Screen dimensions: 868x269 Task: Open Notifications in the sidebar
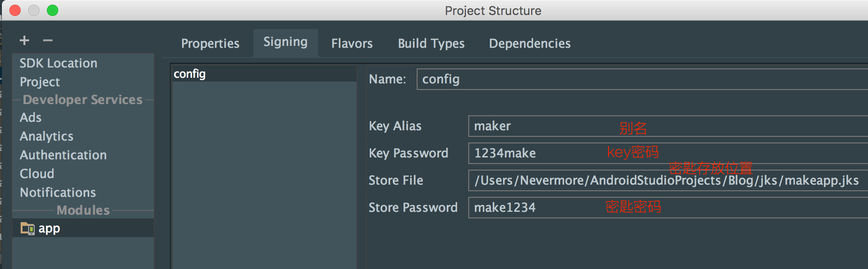click(x=58, y=193)
